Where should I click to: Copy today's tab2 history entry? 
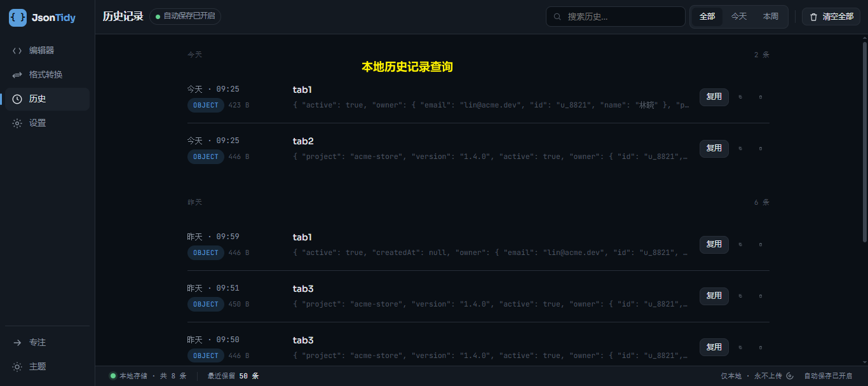tap(740, 148)
